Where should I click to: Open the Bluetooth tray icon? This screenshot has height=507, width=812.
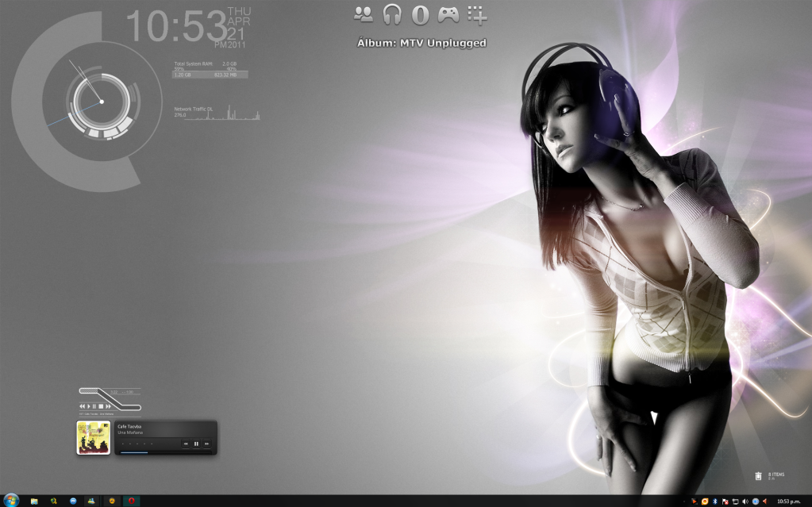pos(715,501)
